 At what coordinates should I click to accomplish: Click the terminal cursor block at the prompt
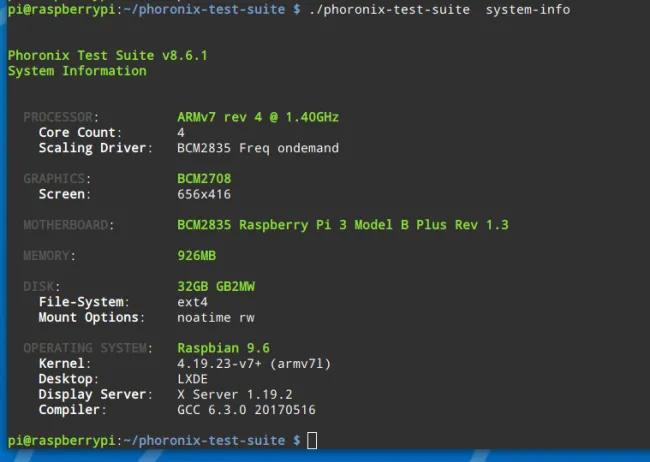tap(313, 440)
